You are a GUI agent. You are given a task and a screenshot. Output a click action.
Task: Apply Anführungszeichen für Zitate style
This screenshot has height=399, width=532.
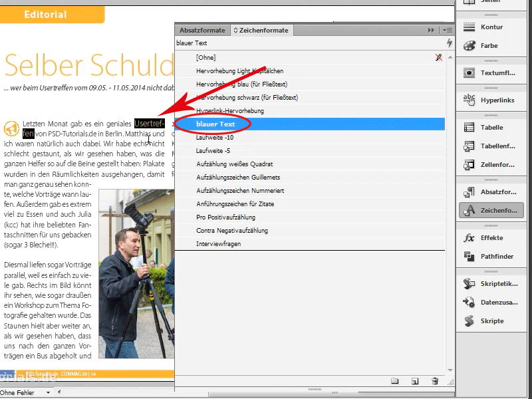point(310,203)
